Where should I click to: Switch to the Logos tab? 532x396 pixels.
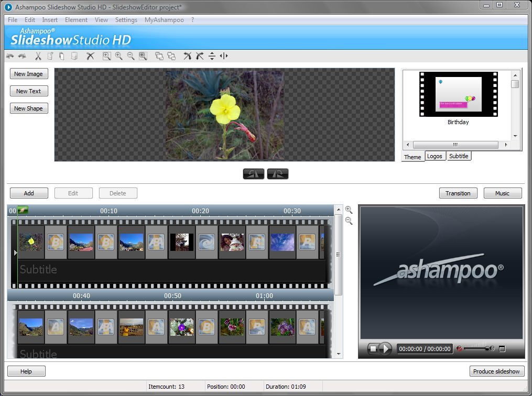click(435, 156)
